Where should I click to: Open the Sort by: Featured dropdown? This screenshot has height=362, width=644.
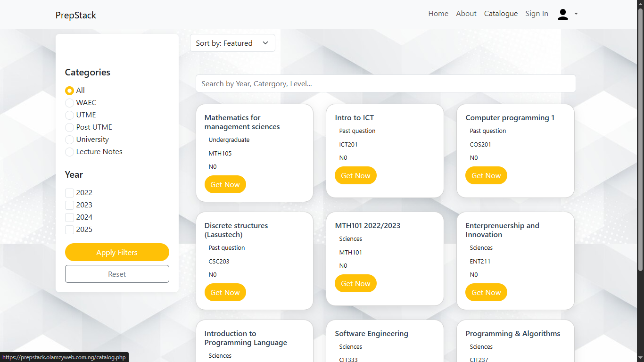coord(232,43)
